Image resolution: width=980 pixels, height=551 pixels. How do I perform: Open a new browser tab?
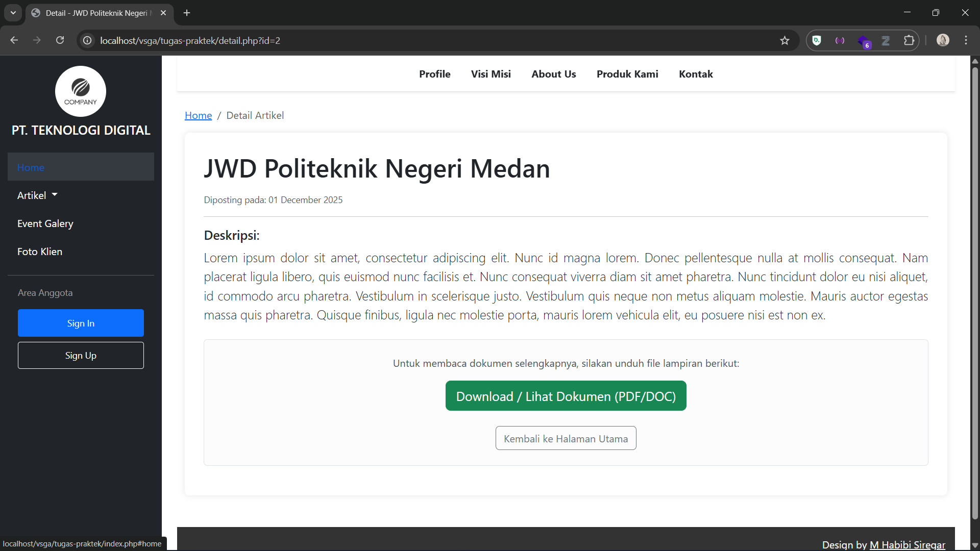click(187, 13)
